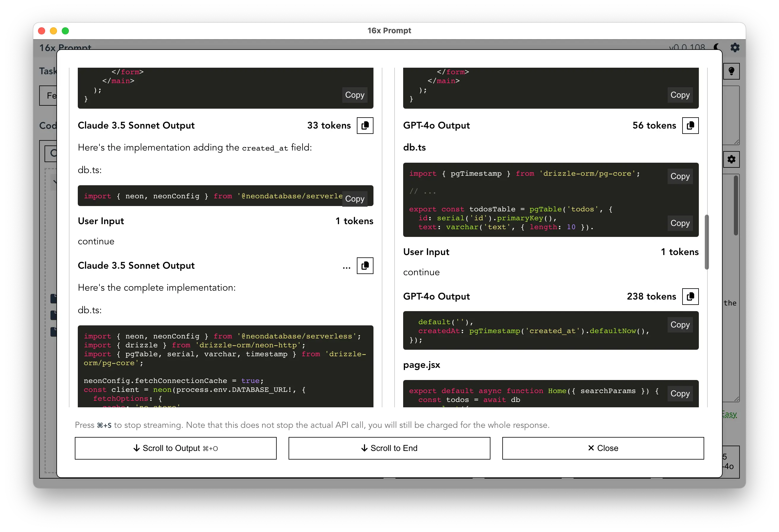Click the "page.jsx" heading
Viewport: 779px width, 532px height.
tap(421, 365)
